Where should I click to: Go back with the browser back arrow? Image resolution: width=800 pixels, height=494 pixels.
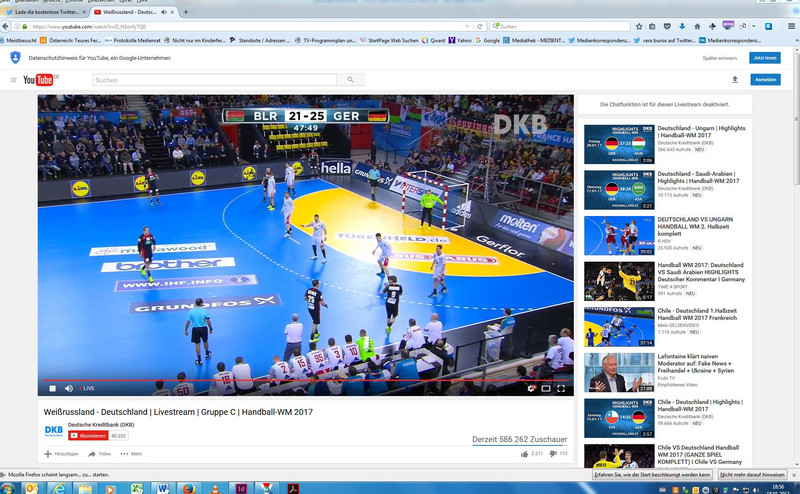[5, 27]
